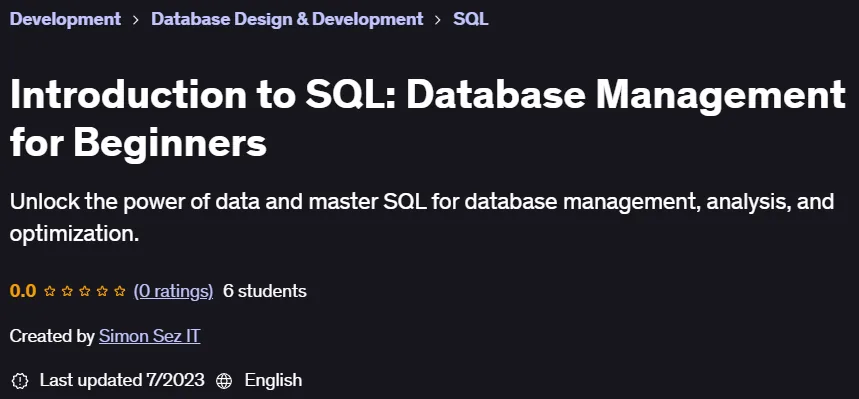
Task: Click the '6 students' text
Action: point(265,291)
